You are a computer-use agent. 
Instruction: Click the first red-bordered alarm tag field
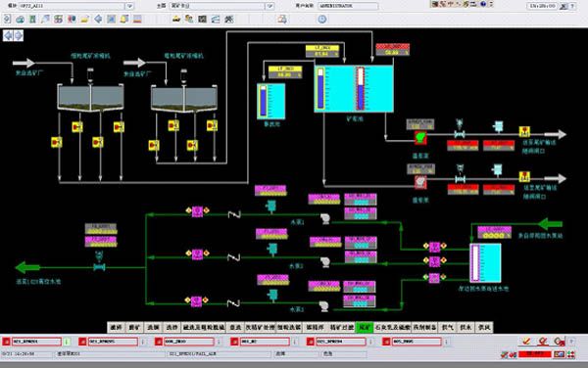click(36, 342)
